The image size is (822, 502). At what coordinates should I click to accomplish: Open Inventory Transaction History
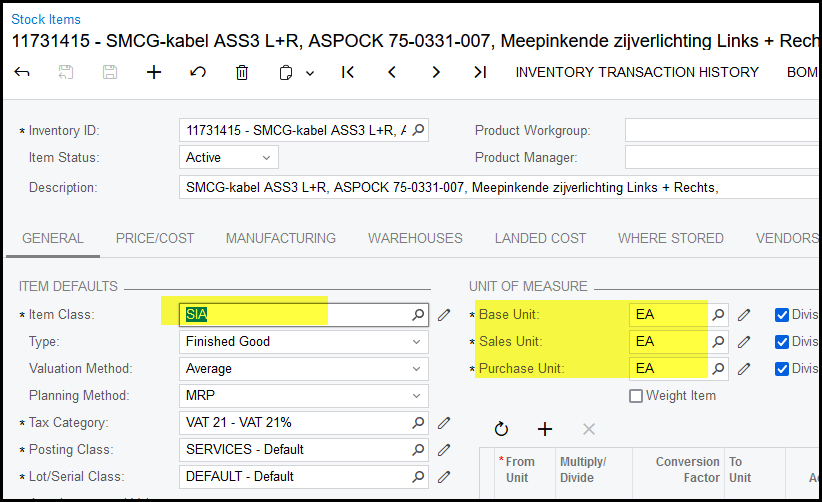click(637, 72)
